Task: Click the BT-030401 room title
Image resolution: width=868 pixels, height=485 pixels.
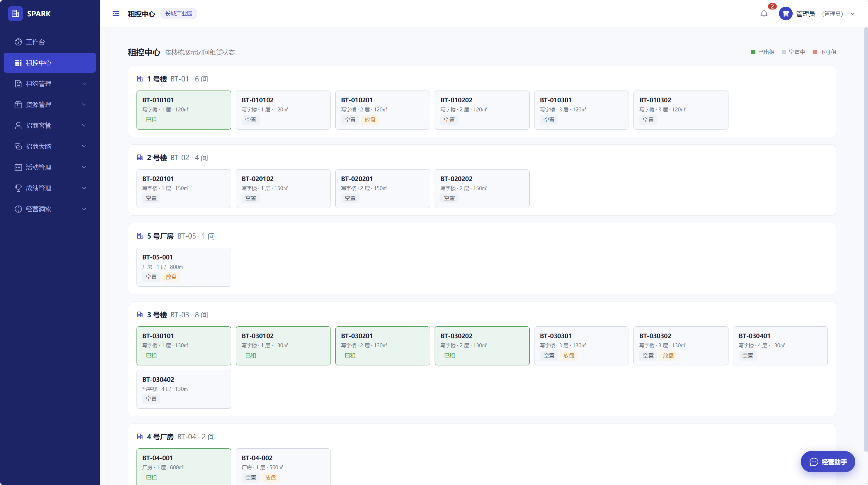Action: pyautogui.click(x=755, y=336)
